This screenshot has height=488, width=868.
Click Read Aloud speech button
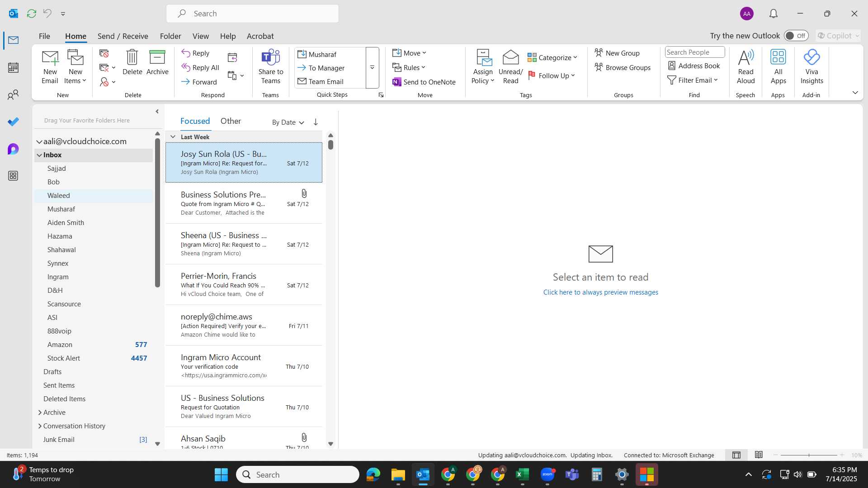745,67
